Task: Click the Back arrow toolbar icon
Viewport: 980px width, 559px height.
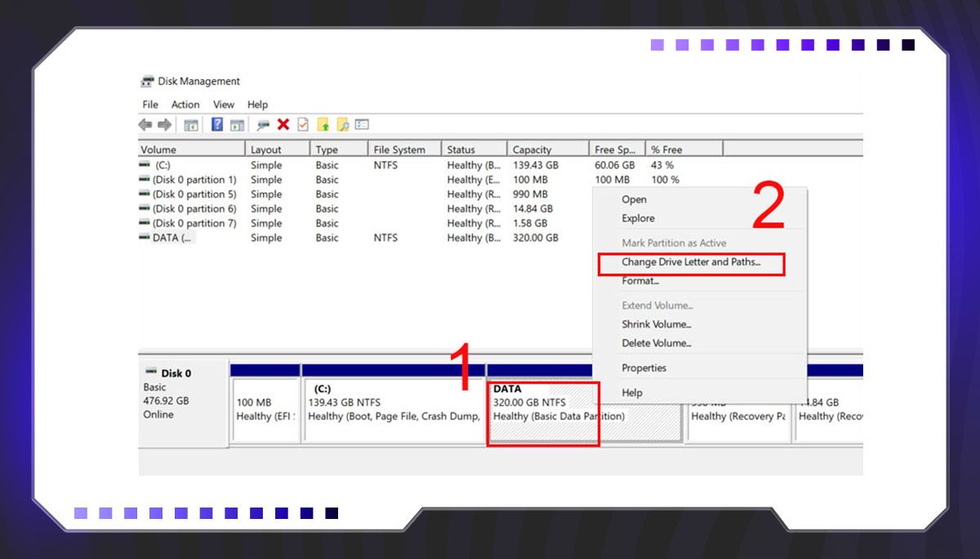Action: point(145,125)
